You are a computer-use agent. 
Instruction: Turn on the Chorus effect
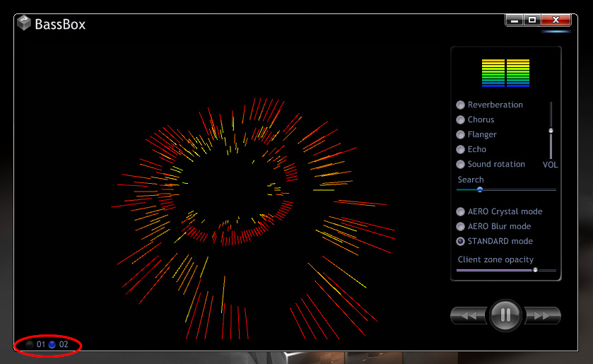tap(461, 119)
